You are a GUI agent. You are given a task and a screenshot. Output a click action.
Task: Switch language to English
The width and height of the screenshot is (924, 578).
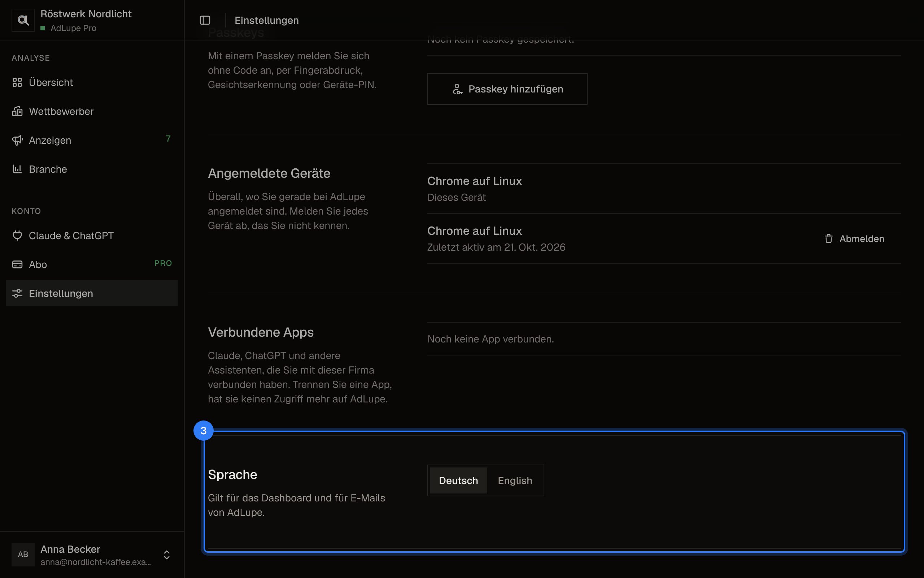click(515, 480)
